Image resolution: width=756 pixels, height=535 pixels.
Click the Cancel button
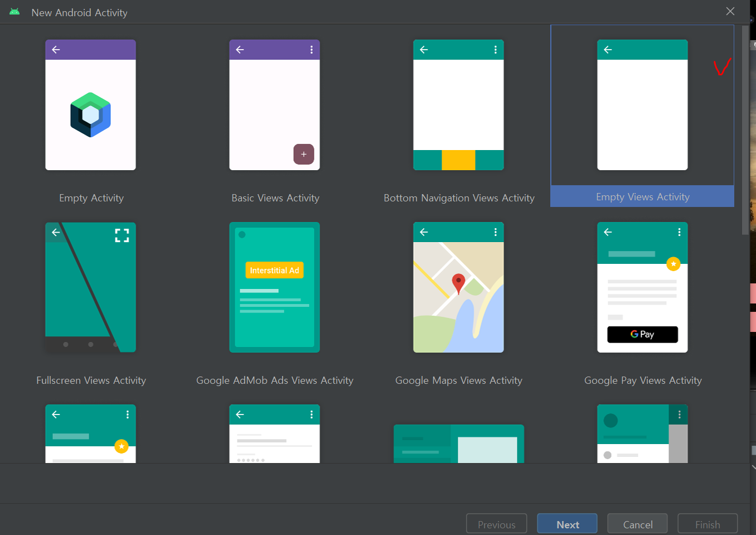[x=637, y=524]
